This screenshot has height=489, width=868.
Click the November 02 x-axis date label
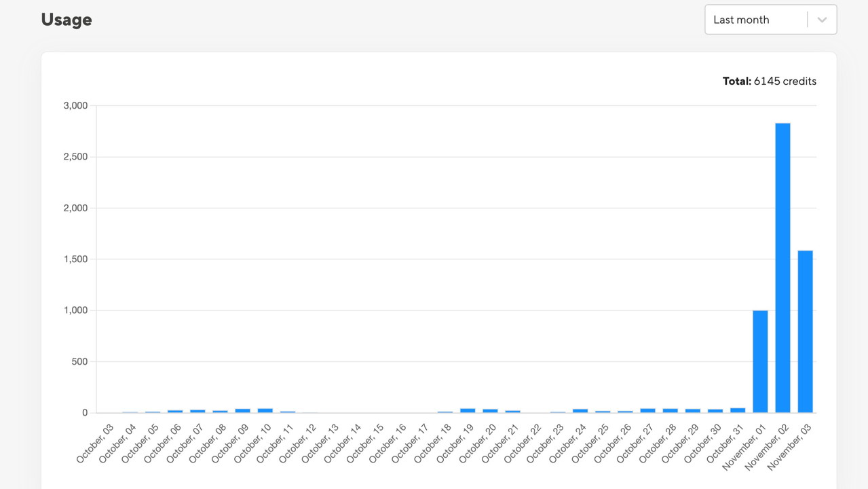pos(766,446)
